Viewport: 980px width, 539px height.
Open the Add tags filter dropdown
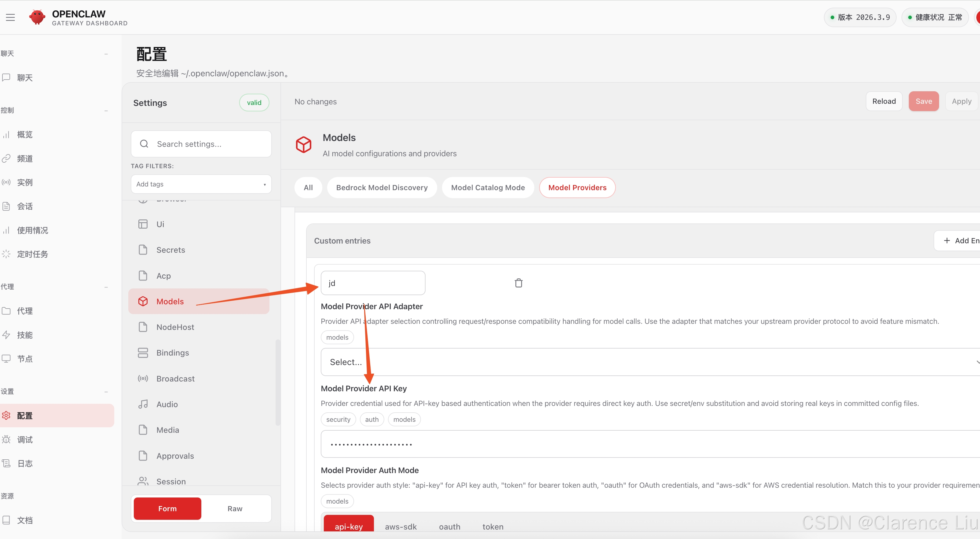click(201, 184)
